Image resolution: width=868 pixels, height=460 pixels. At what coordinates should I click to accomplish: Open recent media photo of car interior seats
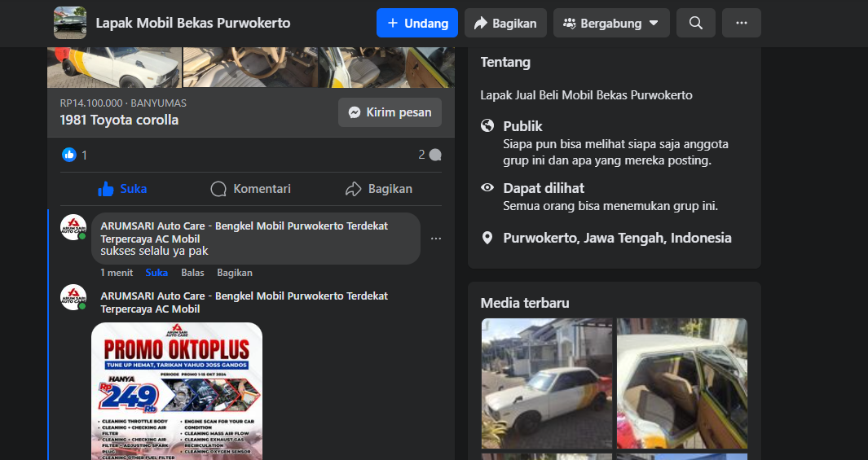click(x=682, y=383)
